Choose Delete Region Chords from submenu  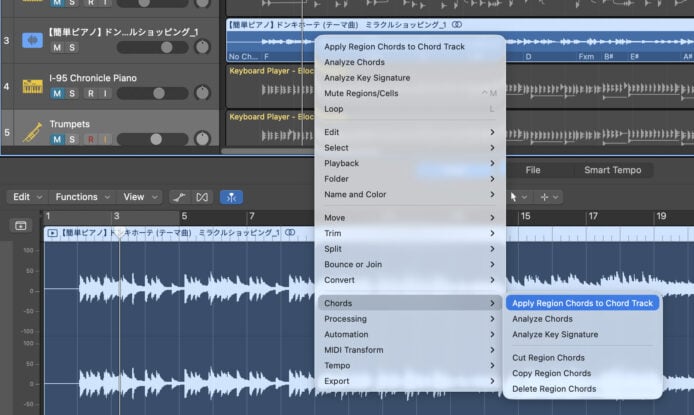pyautogui.click(x=553, y=389)
